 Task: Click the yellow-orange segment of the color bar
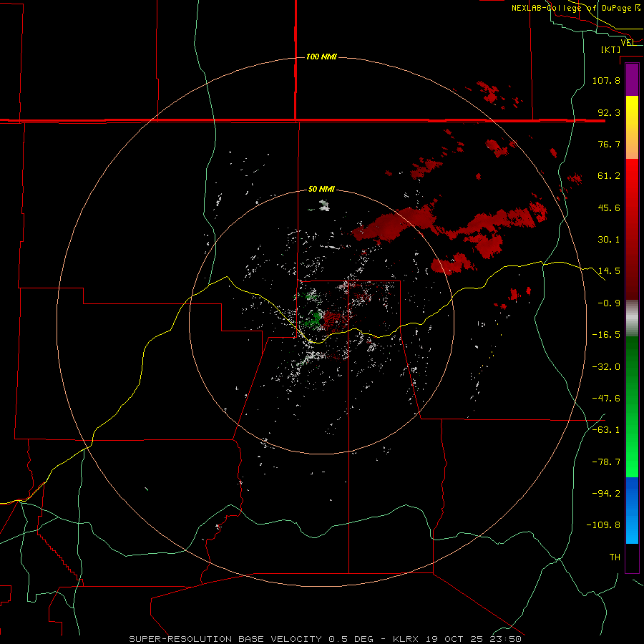[x=632, y=127]
